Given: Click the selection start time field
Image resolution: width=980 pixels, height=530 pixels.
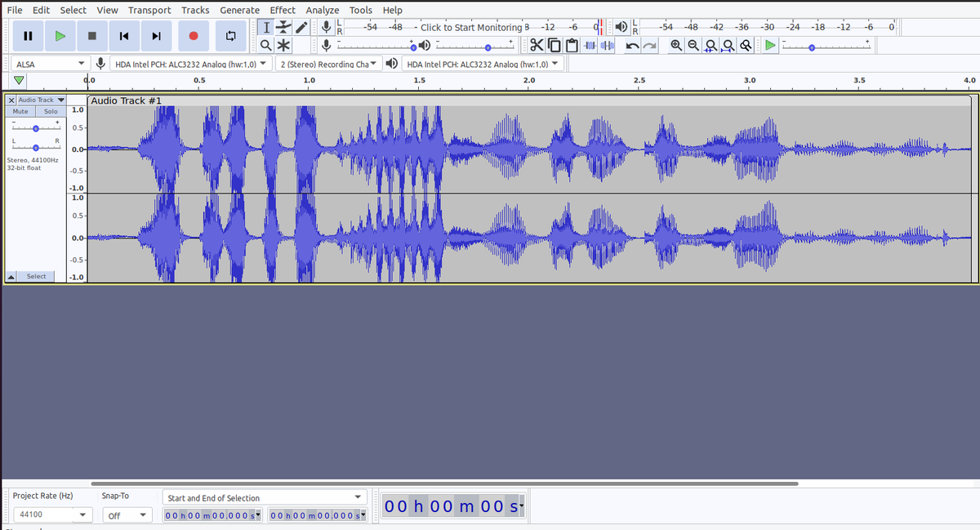Looking at the screenshot, I should (212, 515).
